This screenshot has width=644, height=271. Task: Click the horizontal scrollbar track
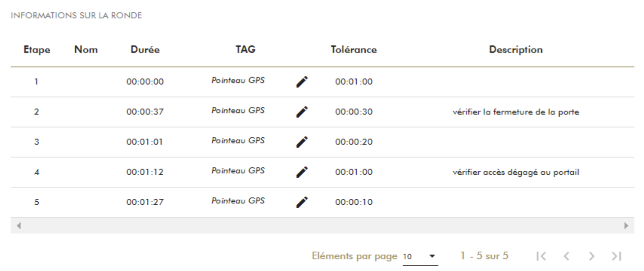point(322,225)
